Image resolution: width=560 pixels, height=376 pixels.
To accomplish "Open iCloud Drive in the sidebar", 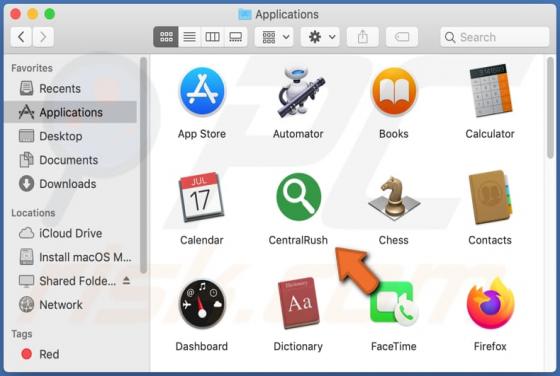I will (71, 233).
